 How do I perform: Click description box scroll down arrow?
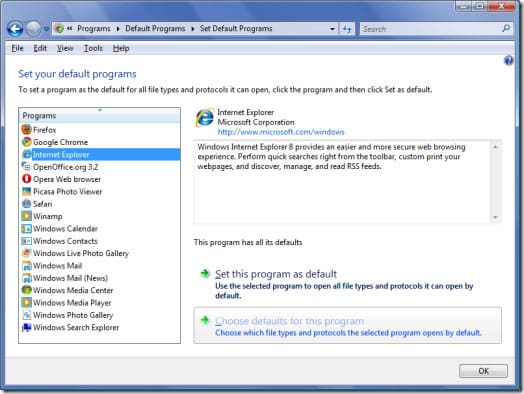(x=495, y=218)
